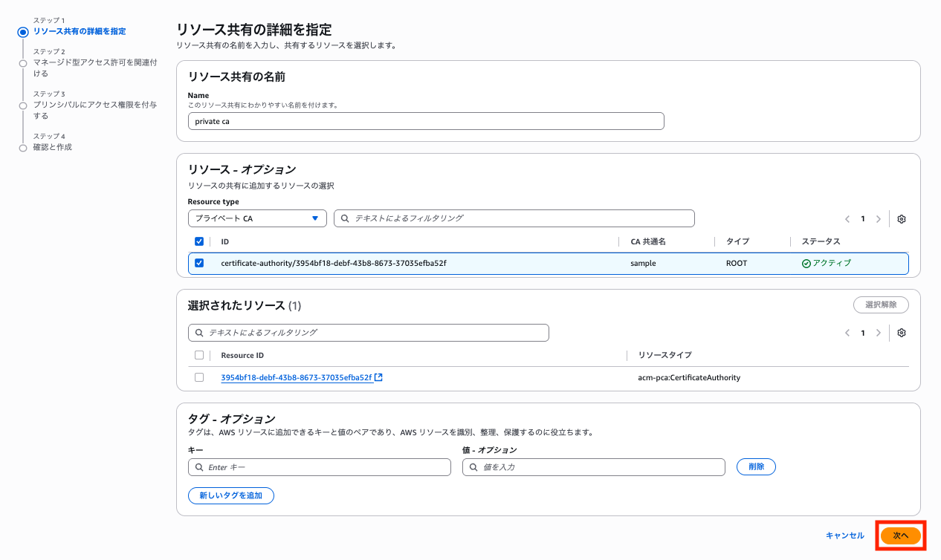Click page number 1 in Selected Resources
This screenshot has width=941, height=560.
coord(863,333)
